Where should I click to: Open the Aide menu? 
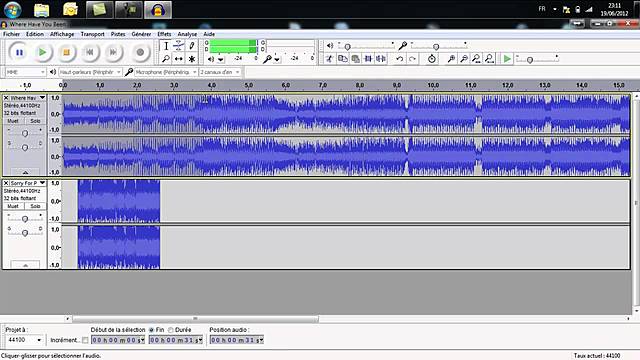tap(209, 34)
